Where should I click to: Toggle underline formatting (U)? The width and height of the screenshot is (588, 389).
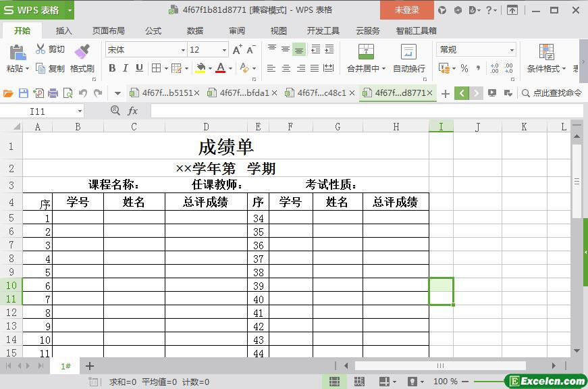(139, 68)
